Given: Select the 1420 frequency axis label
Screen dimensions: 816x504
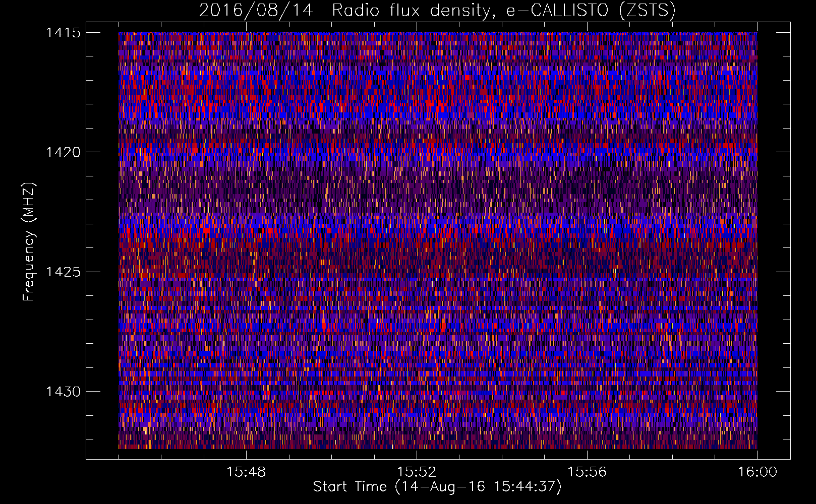Looking at the screenshot, I should coord(64,152).
